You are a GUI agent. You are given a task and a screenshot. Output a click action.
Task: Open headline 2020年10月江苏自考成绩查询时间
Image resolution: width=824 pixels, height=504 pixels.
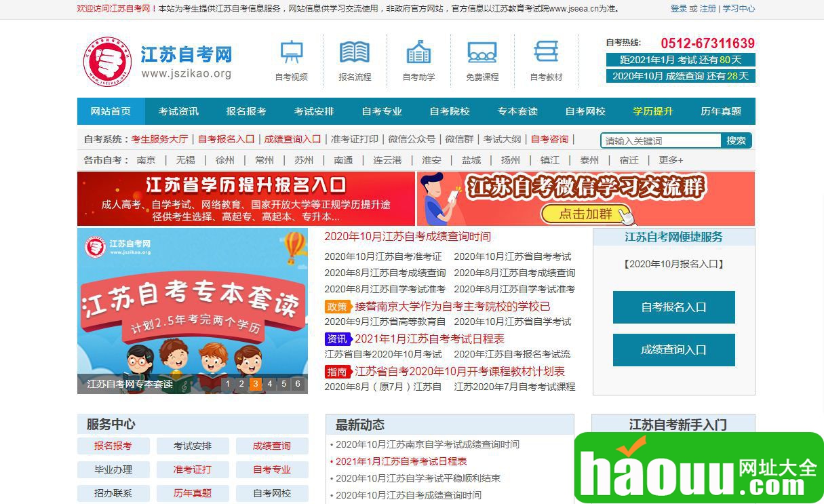(408, 237)
